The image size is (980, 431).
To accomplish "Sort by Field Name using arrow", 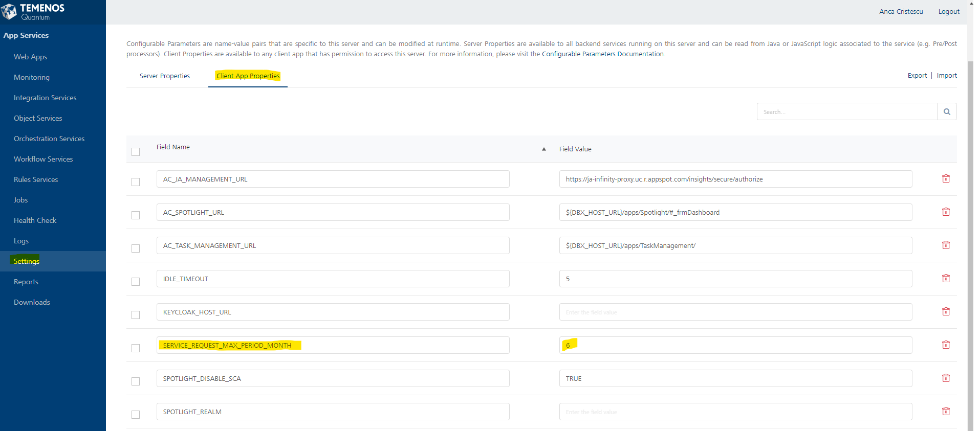I will pyautogui.click(x=543, y=149).
